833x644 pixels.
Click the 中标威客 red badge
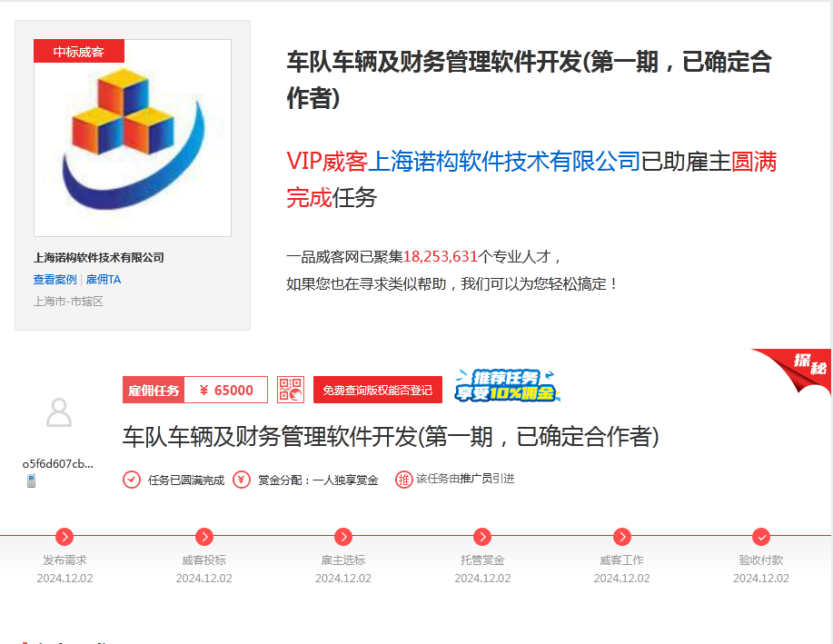(79, 51)
